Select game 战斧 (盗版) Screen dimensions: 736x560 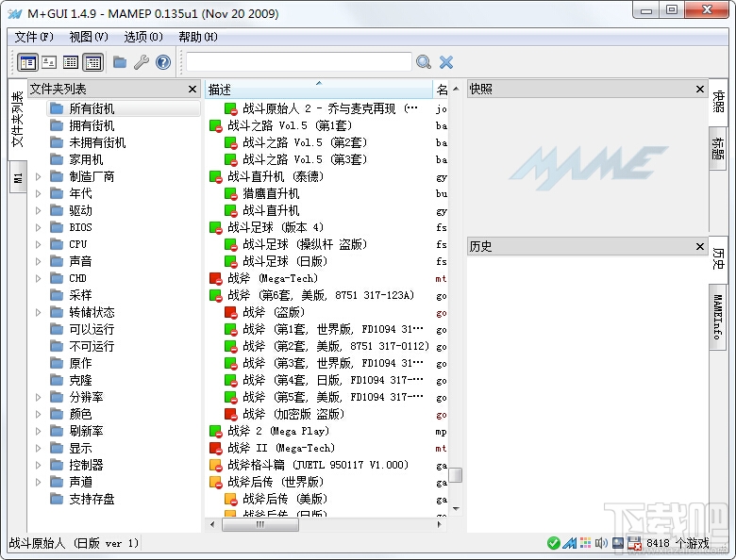click(x=274, y=312)
